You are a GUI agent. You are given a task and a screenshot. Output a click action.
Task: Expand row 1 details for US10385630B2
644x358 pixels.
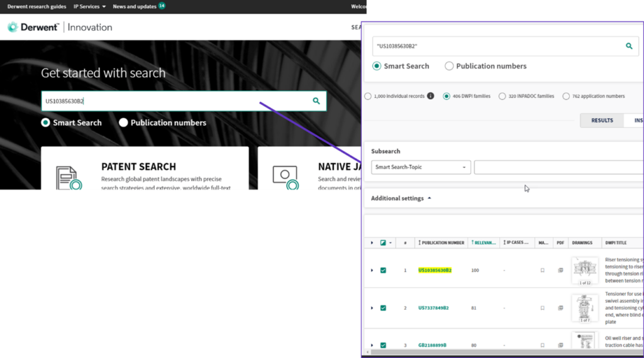[372, 270]
